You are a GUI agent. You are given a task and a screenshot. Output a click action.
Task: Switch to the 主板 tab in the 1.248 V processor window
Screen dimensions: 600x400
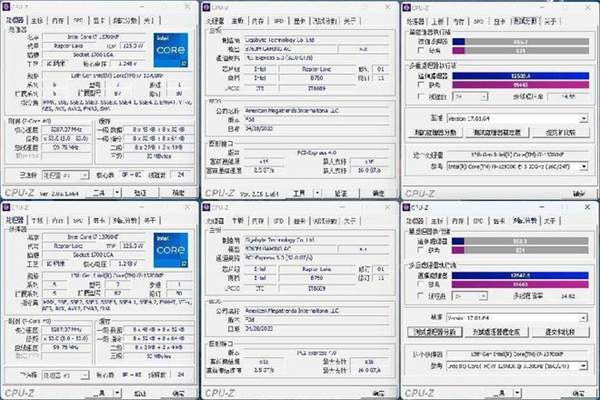pyautogui.click(x=37, y=20)
